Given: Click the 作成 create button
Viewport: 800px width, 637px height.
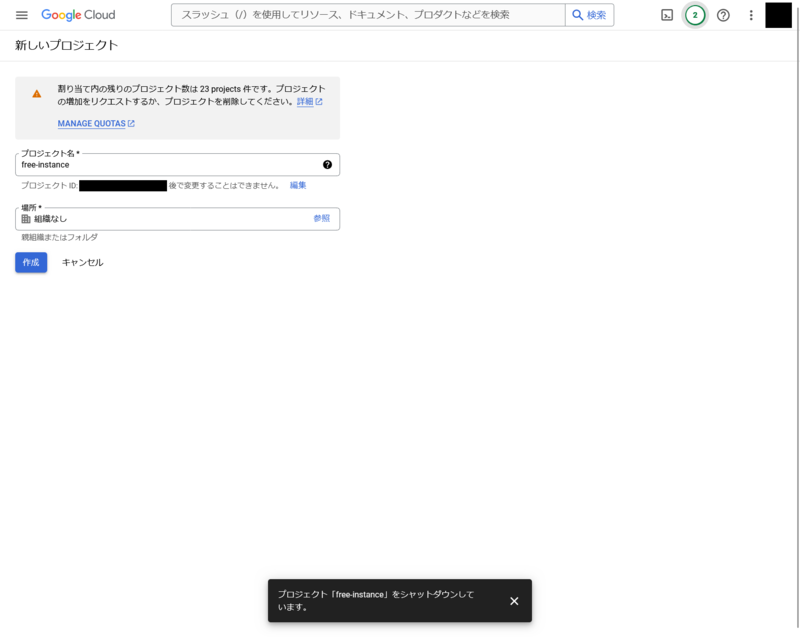Looking at the screenshot, I should 31,262.
